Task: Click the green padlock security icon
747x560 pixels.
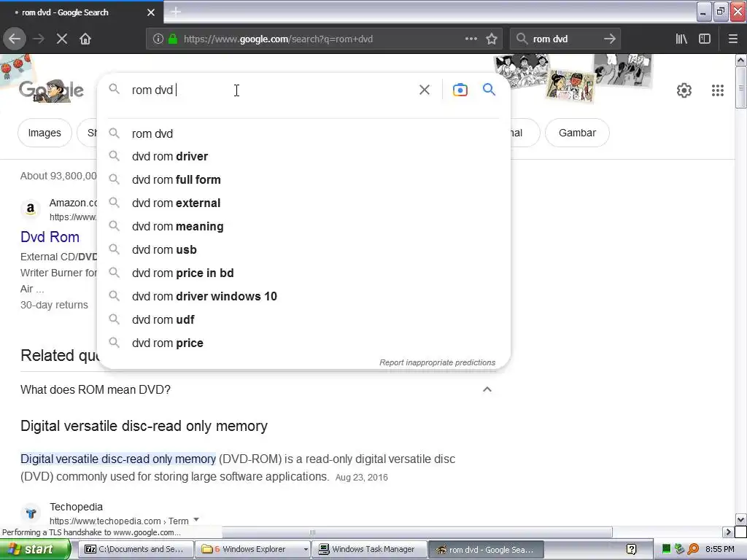Action: pos(173,39)
